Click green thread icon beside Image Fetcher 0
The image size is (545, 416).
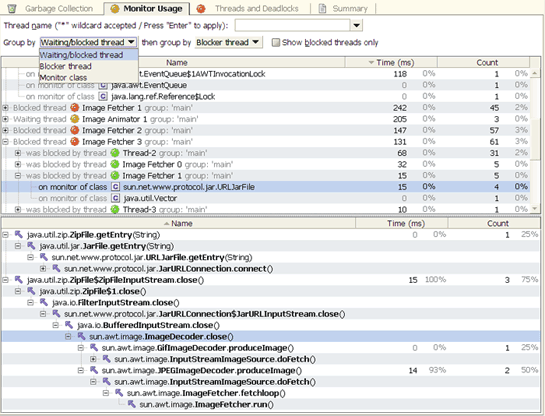point(115,164)
